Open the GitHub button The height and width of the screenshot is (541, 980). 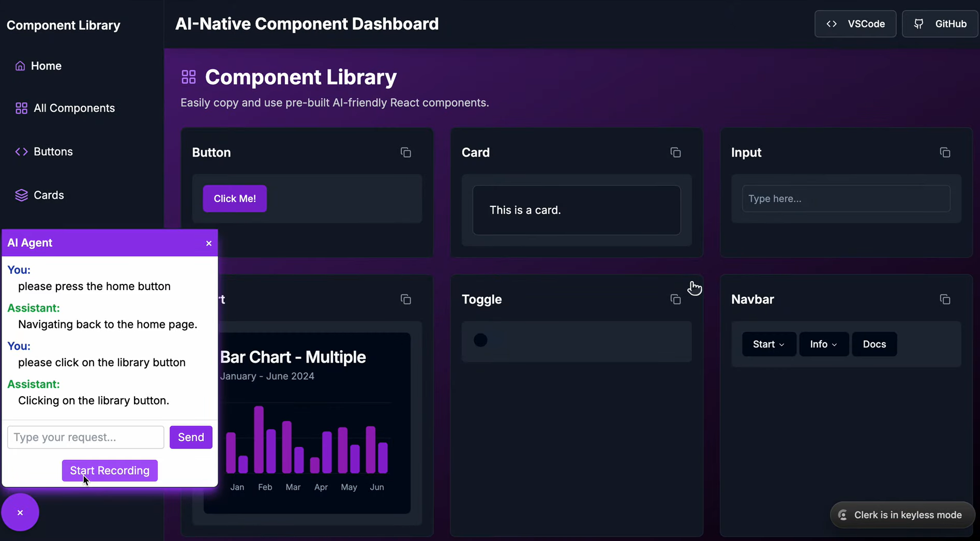pos(940,24)
